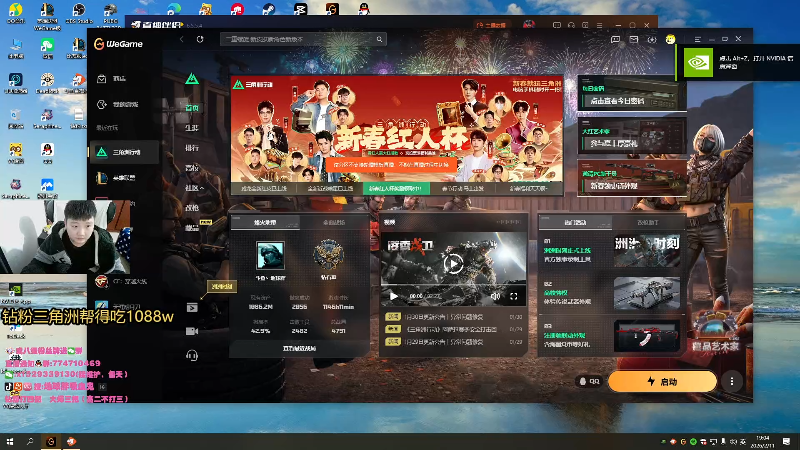Click the taskbar clock
800x450 pixels.
(x=763, y=441)
